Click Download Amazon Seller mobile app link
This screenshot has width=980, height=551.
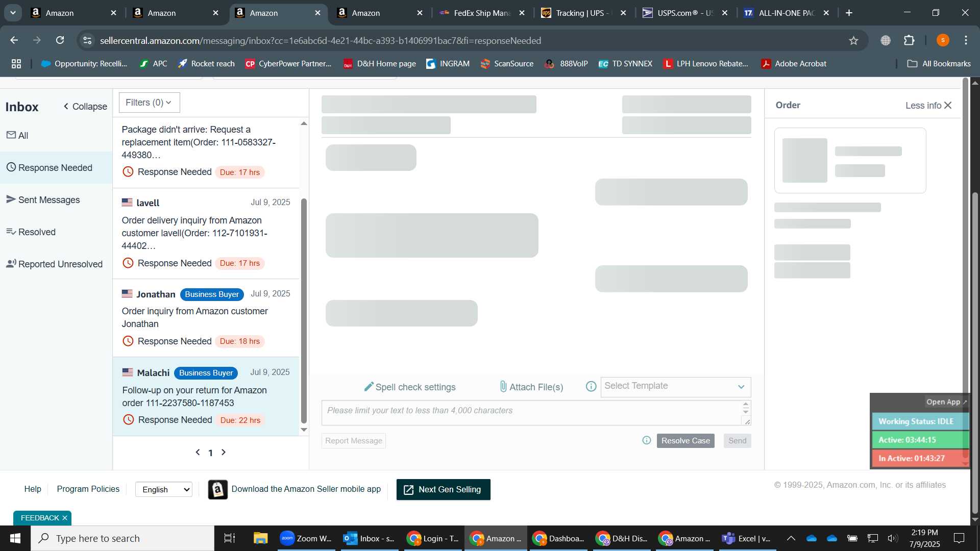pos(306,489)
